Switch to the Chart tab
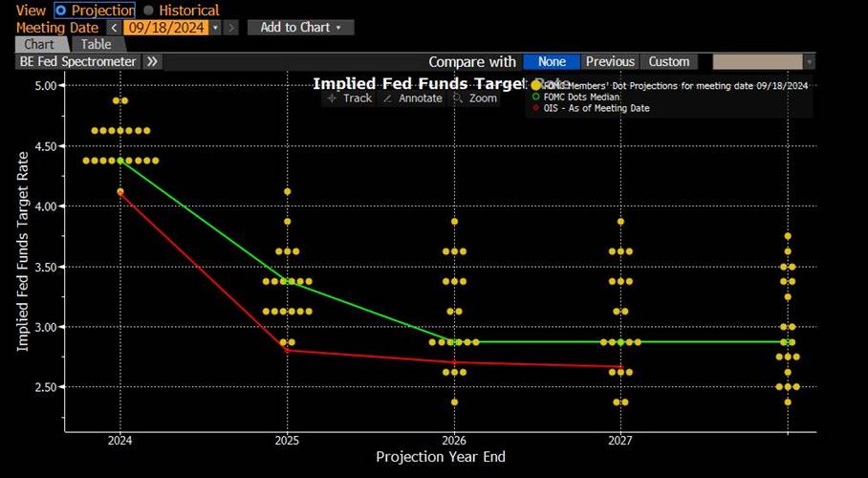 tap(39, 44)
